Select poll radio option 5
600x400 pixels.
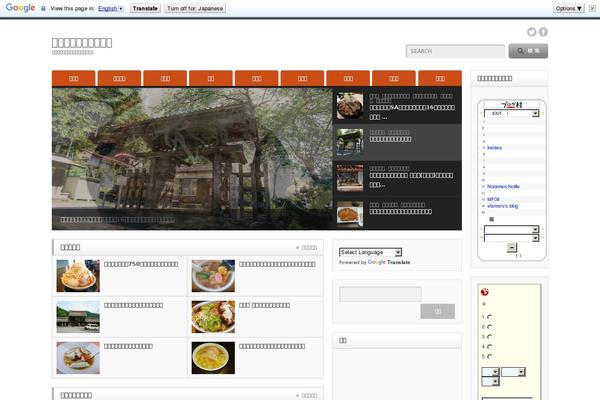[489, 357]
